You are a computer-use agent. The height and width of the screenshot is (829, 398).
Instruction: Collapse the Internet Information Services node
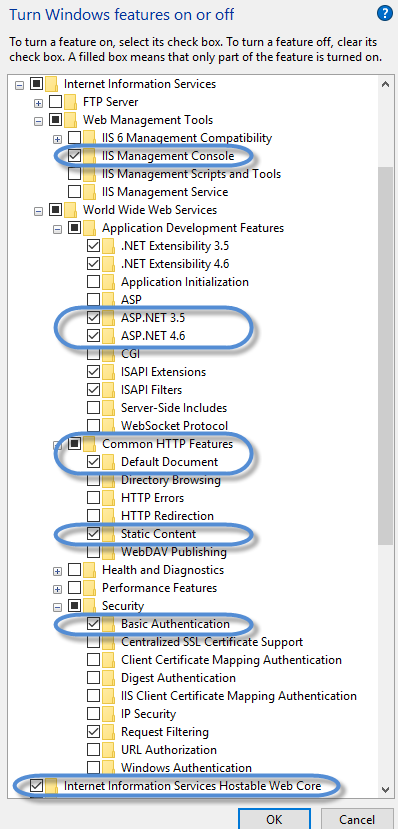coord(20,85)
